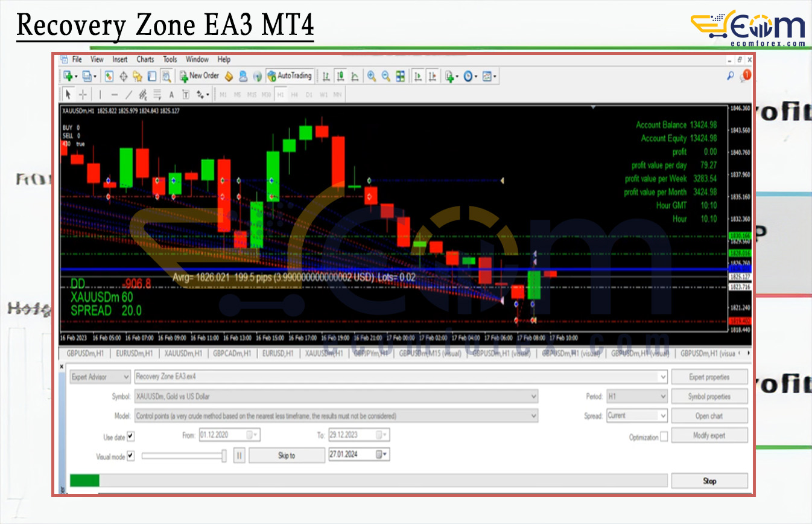Disable the Visual mode checkbox
The image size is (812, 524).
pyautogui.click(x=131, y=456)
